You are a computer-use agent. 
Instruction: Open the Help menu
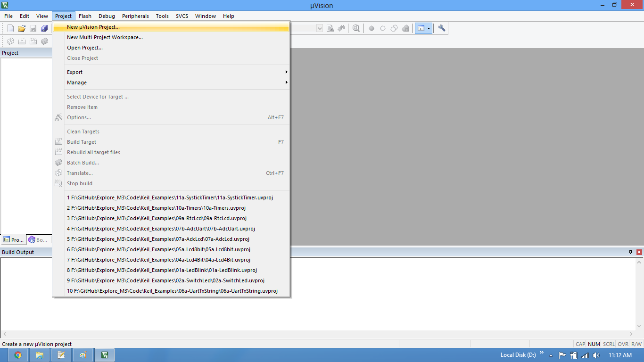pyautogui.click(x=229, y=16)
